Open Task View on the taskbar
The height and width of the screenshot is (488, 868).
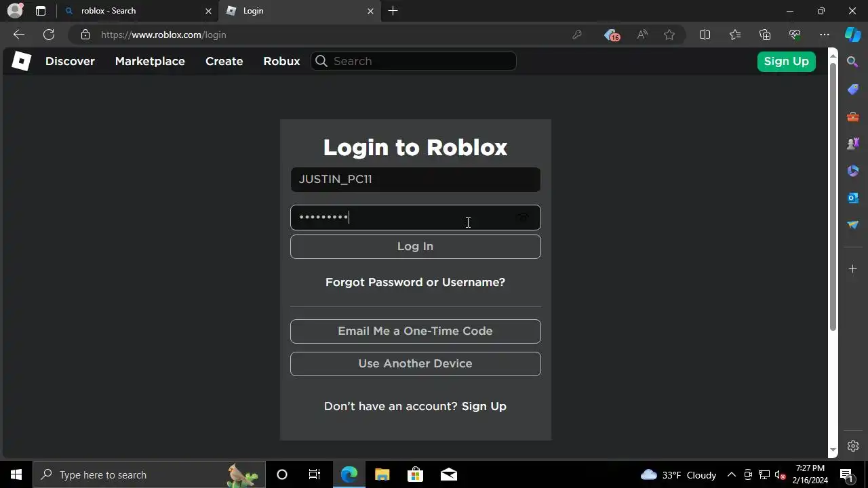[315, 474]
